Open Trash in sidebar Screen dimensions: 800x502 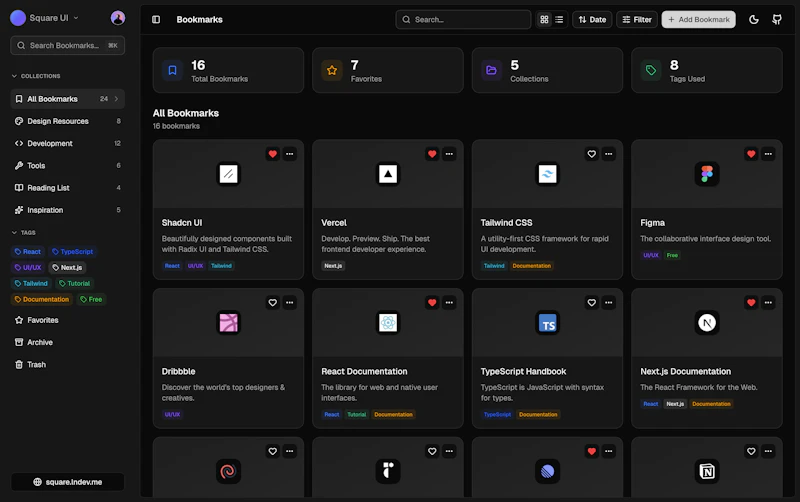(67, 364)
